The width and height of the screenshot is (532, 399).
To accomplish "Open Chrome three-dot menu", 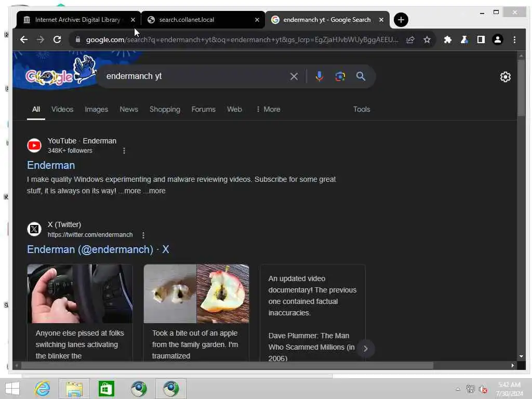I will click(514, 39).
